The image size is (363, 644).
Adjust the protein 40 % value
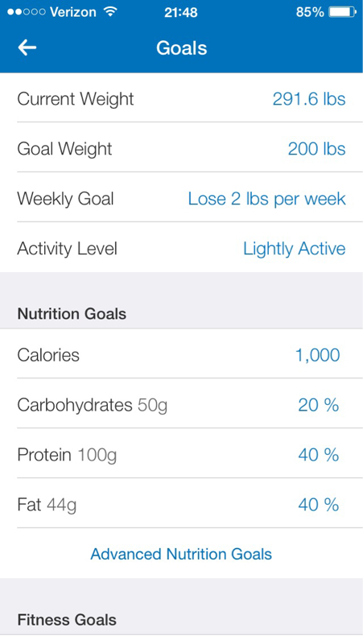pos(318,455)
